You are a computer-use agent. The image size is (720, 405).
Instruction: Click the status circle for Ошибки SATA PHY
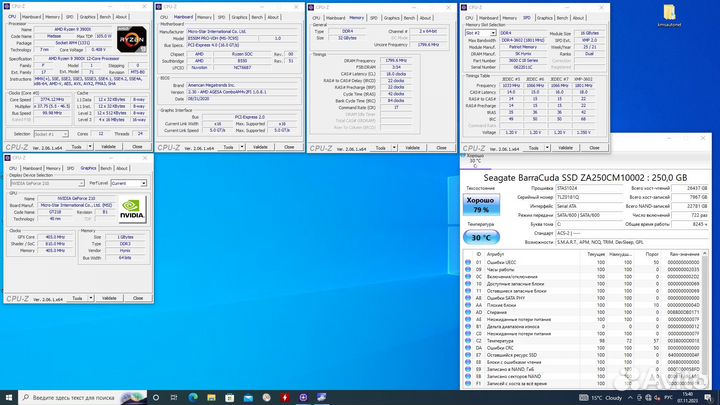click(468, 298)
